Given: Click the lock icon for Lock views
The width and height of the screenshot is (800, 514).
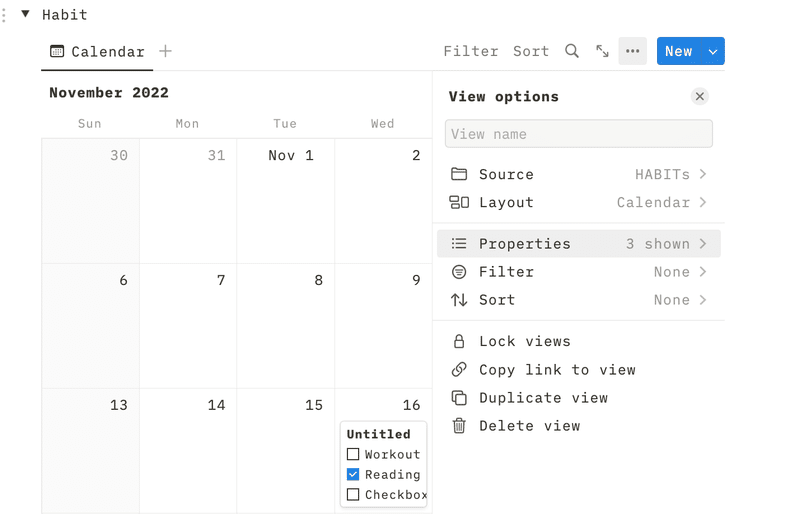Looking at the screenshot, I should (x=459, y=341).
